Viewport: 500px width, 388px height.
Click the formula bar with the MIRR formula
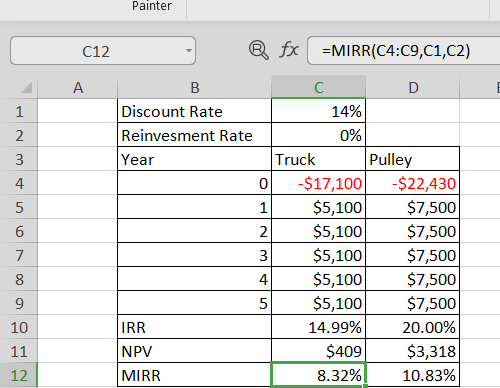coord(403,51)
